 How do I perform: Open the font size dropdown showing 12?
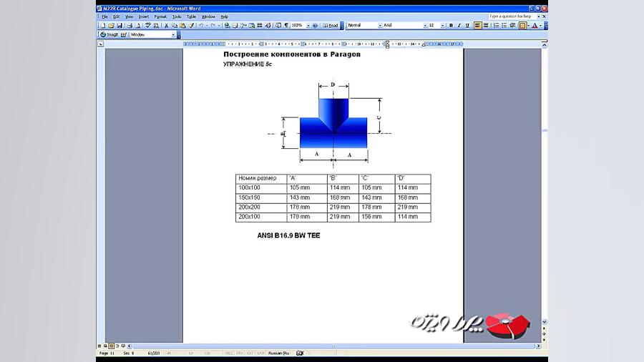(x=444, y=26)
